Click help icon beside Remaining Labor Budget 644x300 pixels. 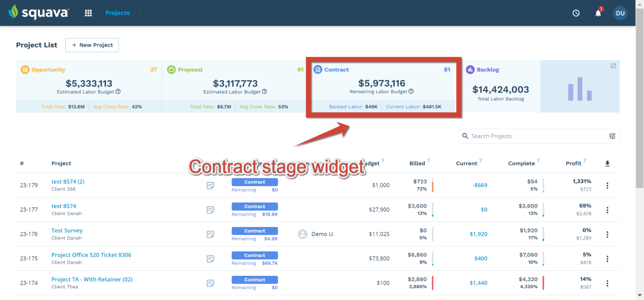tap(411, 92)
